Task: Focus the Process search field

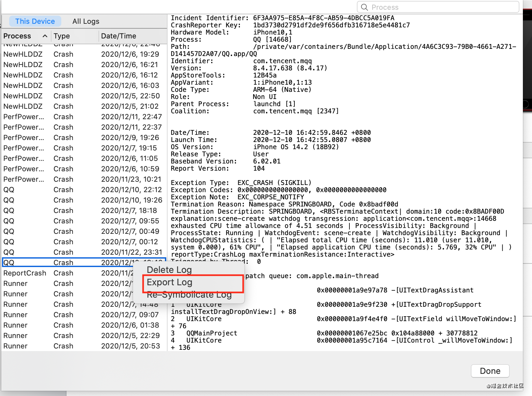Action: [x=438, y=7]
